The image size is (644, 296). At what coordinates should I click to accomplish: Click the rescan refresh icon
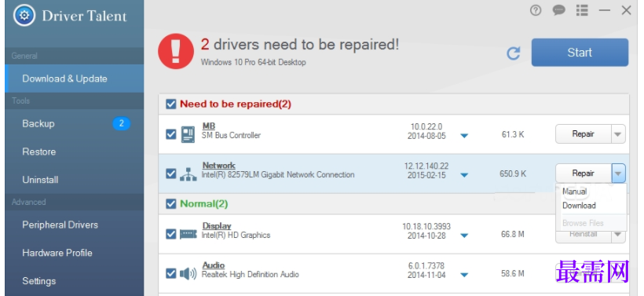pyautogui.click(x=514, y=53)
